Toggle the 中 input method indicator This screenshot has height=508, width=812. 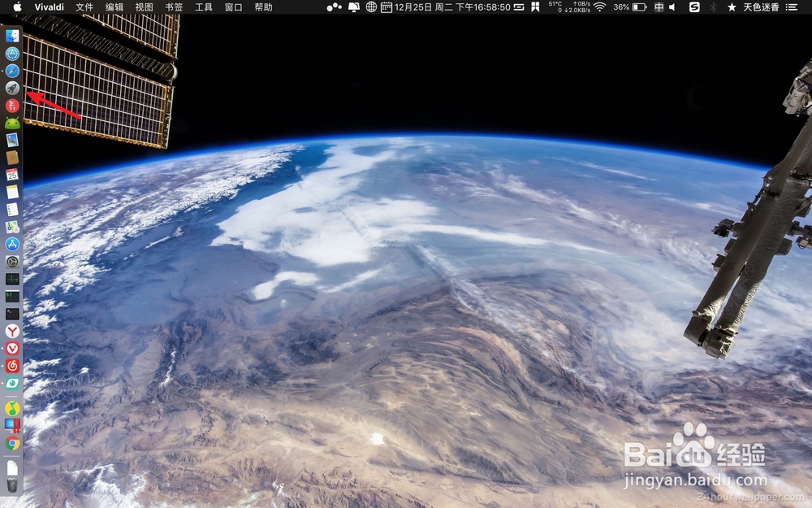659,7
